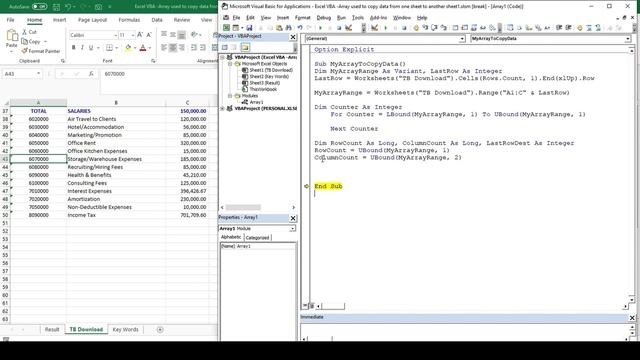Open the Name Box dropdown arrow
The height and width of the screenshot is (360, 640).
pos(38,74)
